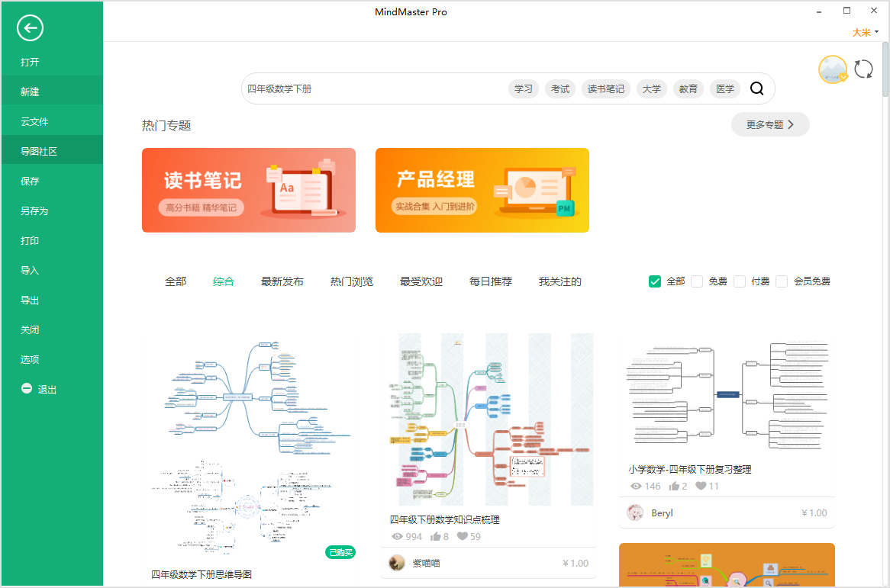
Task: Click the ¥1.00 price beside Beryl
Action: (814, 512)
